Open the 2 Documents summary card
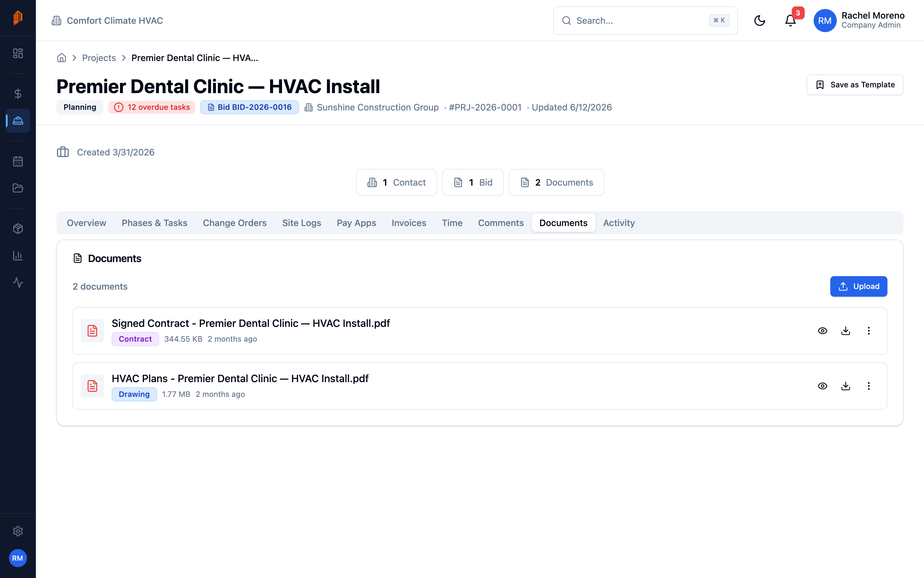924x578 pixels. click(556, 182)
